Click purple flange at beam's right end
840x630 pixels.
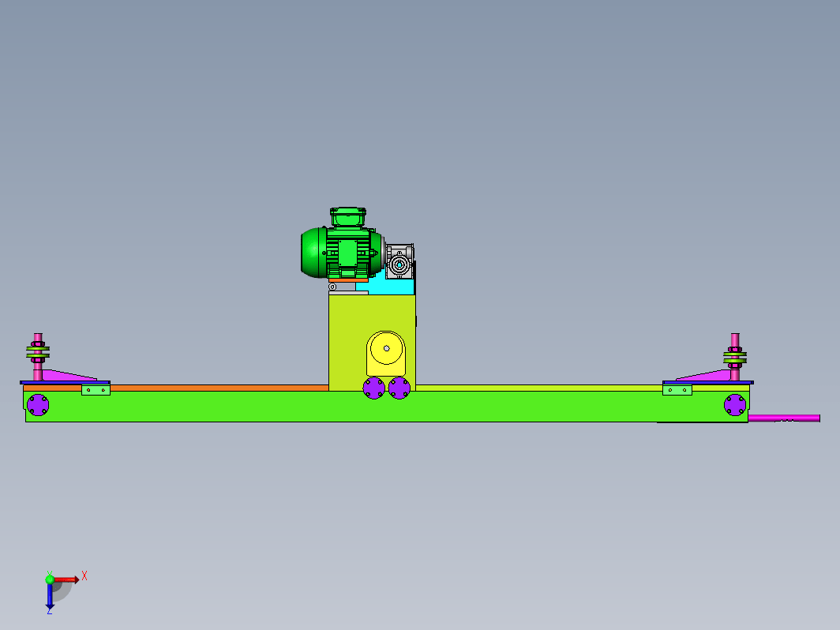coord(735,404)
